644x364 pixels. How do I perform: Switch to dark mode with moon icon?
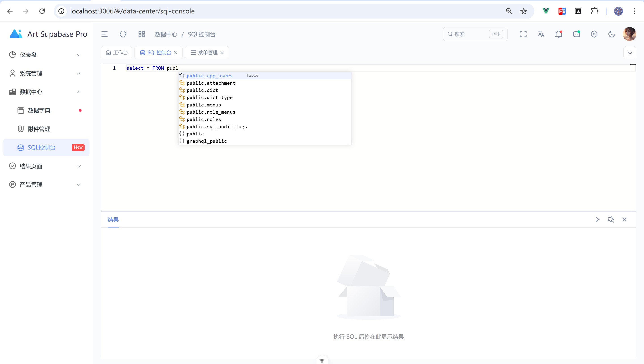click(x=612, y=34)
